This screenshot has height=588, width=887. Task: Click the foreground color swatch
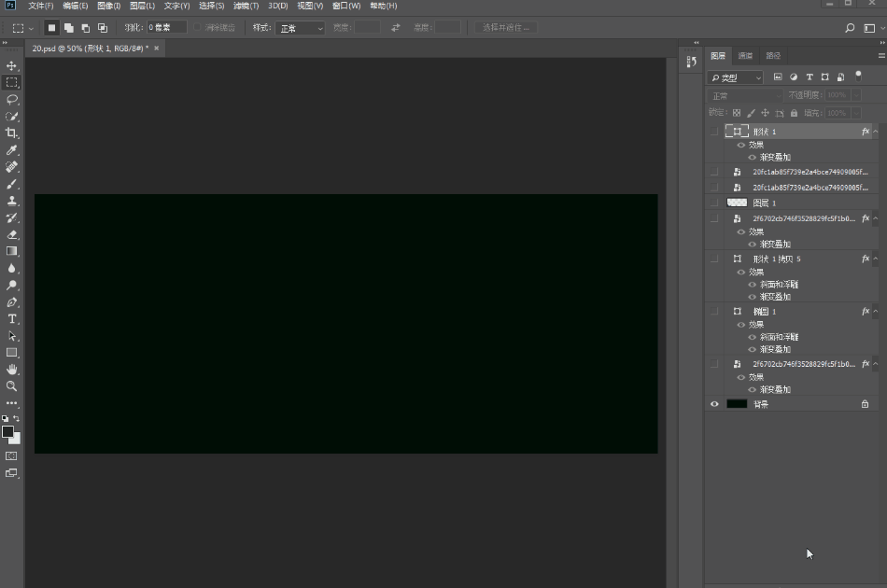coord(7,432)
